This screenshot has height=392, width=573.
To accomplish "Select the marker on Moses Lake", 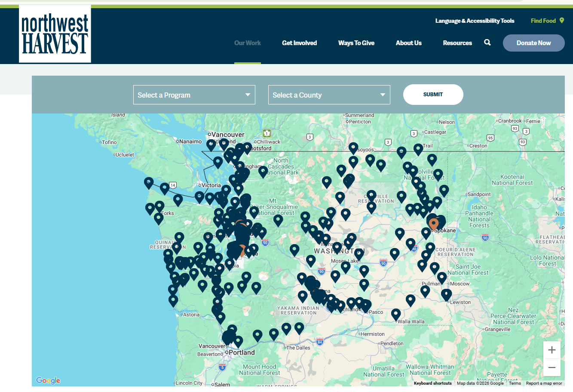I will click(x=359, y=254).
